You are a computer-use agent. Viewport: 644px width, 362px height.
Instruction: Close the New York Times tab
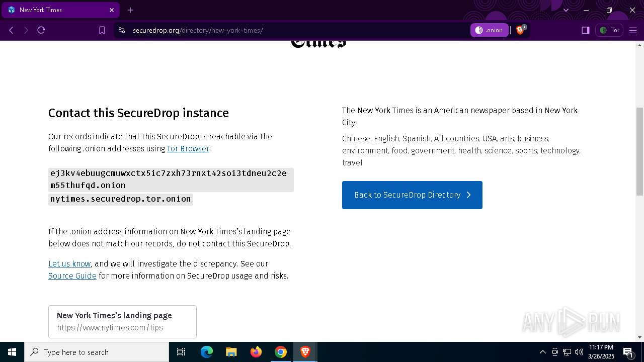coord(112,10)
